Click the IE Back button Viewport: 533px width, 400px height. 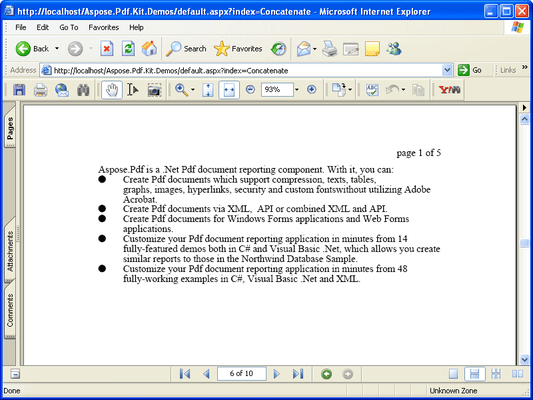click(32, 49)
